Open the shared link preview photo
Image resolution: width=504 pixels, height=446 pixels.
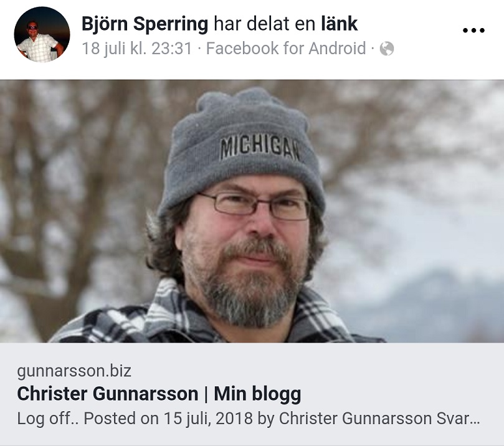pyautogui.click(x=252, y=211)
